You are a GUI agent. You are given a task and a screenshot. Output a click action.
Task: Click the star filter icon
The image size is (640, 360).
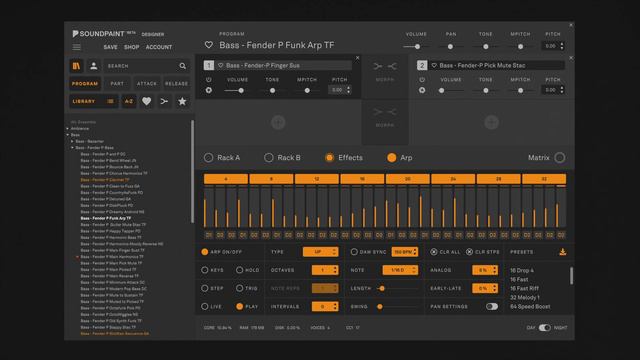coord(182,101)
